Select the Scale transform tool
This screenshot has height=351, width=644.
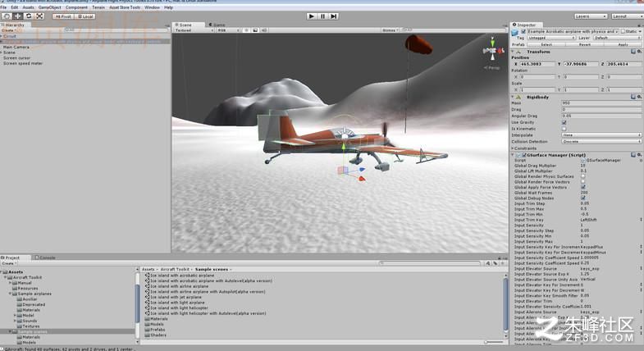tap(39, 16)
